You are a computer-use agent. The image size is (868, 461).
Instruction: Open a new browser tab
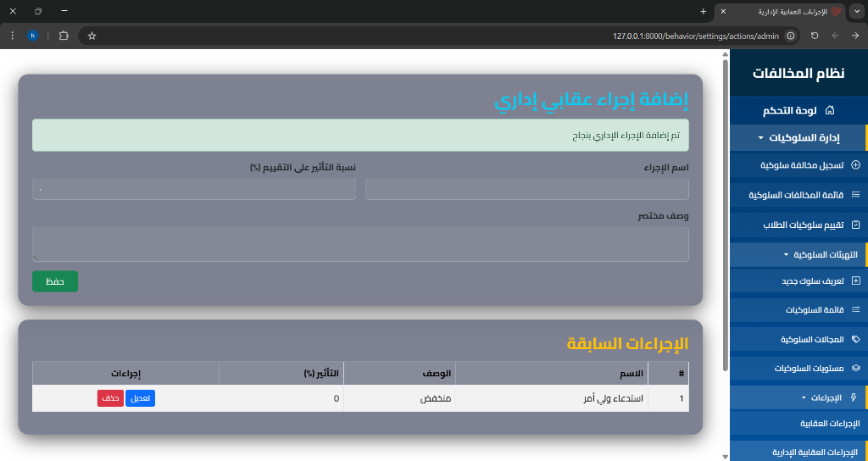(703, 11)
